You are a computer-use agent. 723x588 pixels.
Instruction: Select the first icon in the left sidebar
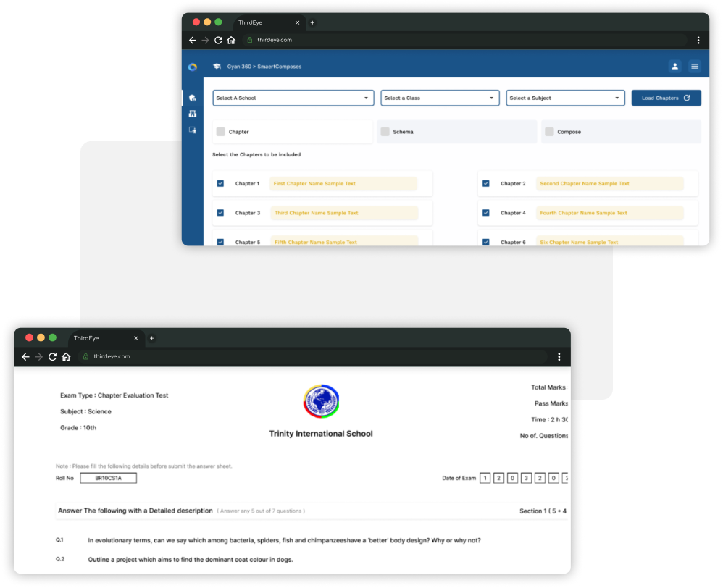(x=192, y=98)
